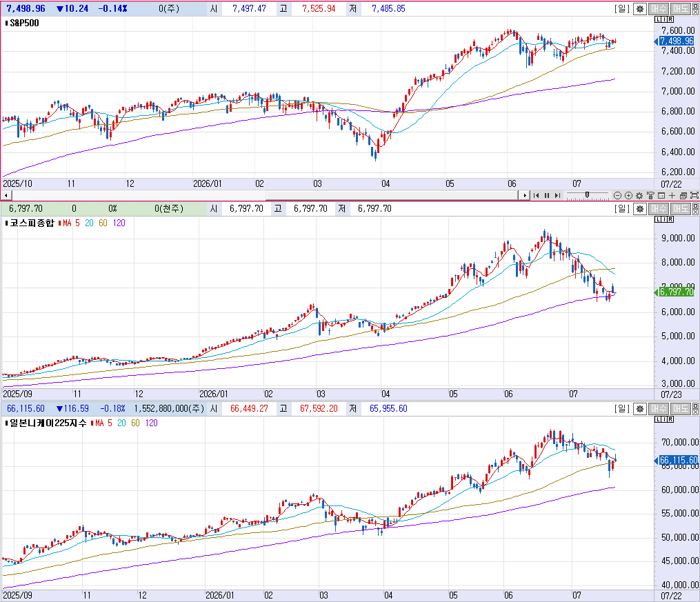The height and width of the screenshot is (602, 700).
Task: Click MA 120 legend on 일본니케이225지수 chart
Action: pos(151,423)
